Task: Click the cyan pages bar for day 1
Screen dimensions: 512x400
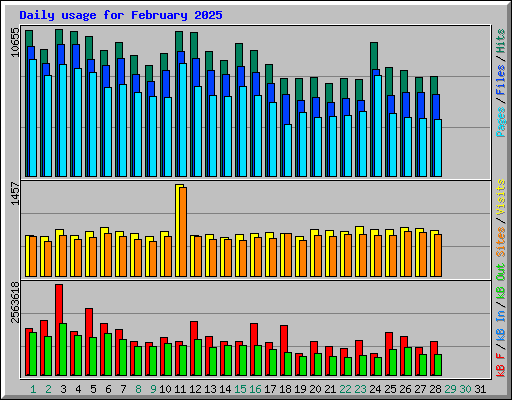Action: [33, 118]
